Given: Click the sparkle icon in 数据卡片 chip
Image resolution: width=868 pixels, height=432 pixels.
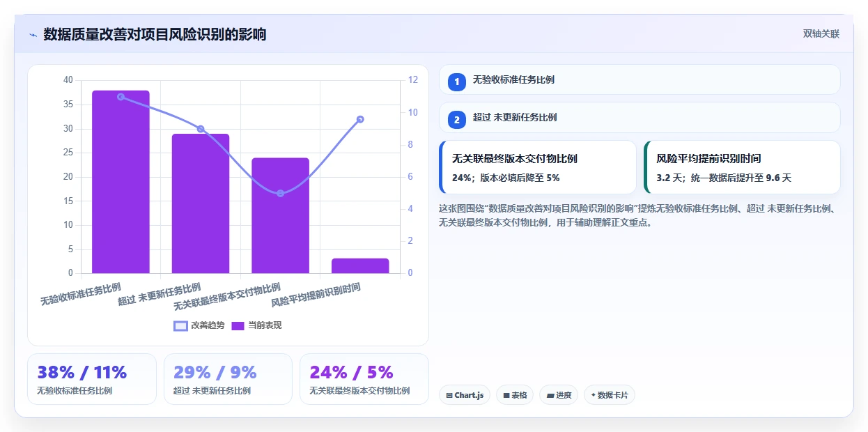Looking at the screenshot, I should coord(593,395).
